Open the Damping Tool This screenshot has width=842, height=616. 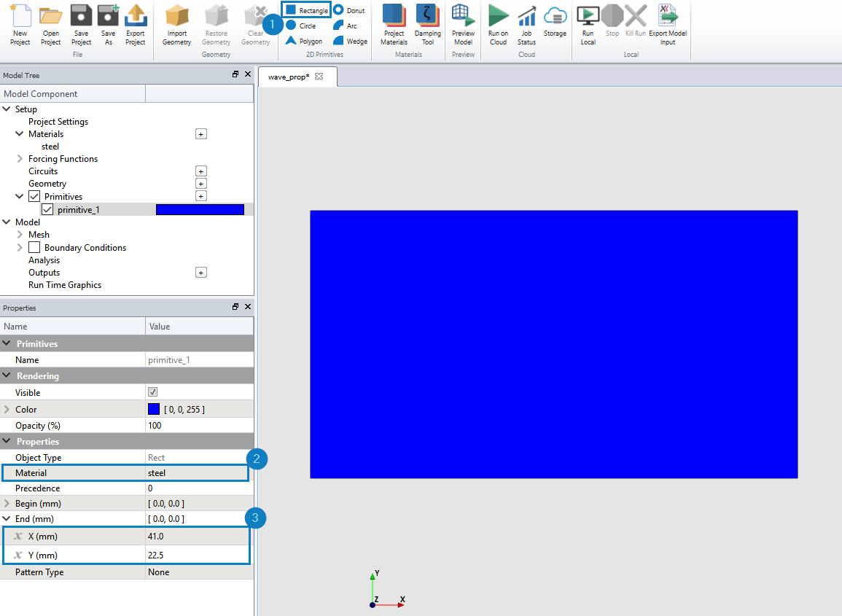(x=427, y=24)
